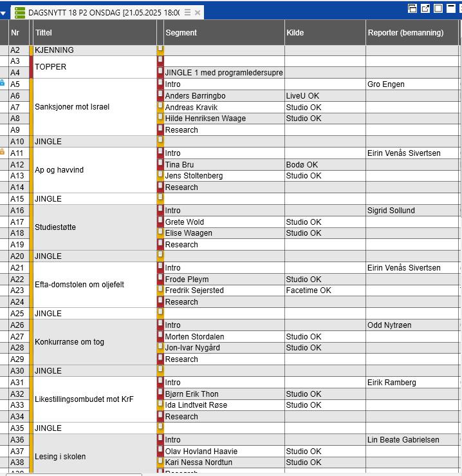Click the script icon beside Bjørn Erik Thon

(x=160, y=393)
